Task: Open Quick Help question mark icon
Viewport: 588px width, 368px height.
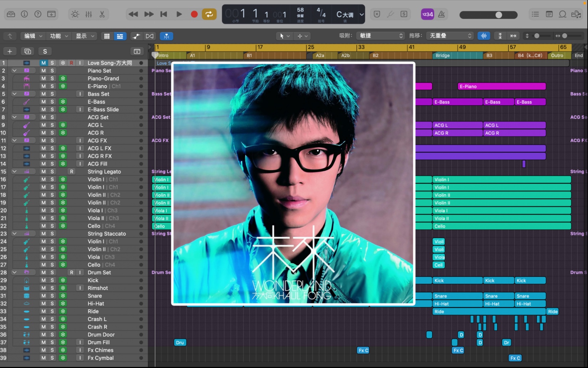Action: [38, 14]
